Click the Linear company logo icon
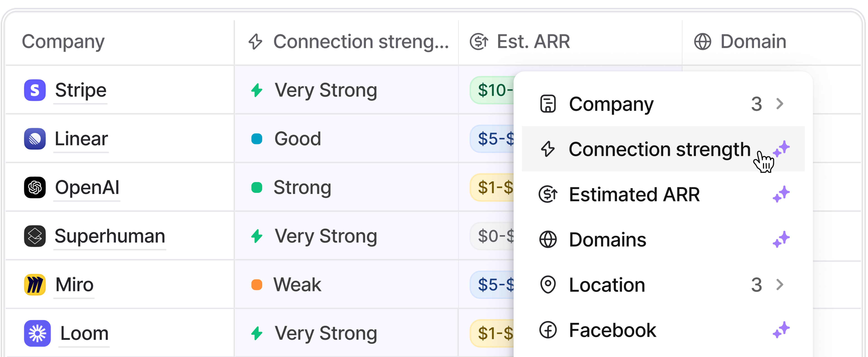 click(x=35, y=139)
